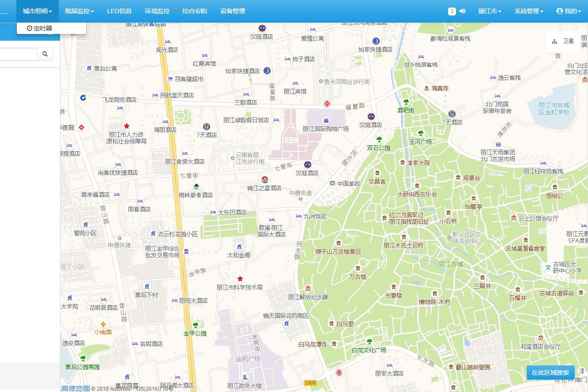Select the 观景台 landmark icon
Image resolution: width=588 pixels, height=392 pixels.
point(458,177)
